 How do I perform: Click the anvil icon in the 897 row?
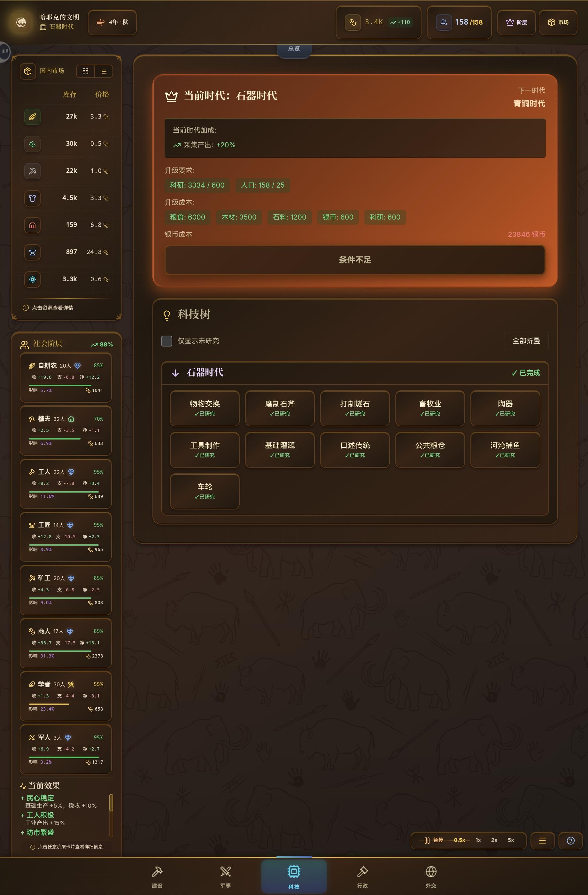[x=32, y=252]
